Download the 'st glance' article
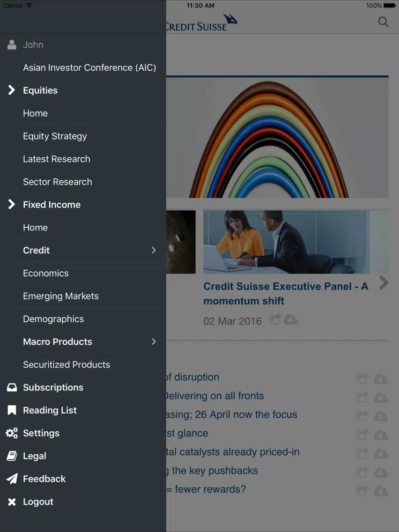Screen dimensions: 399x532 coord(381,435)
